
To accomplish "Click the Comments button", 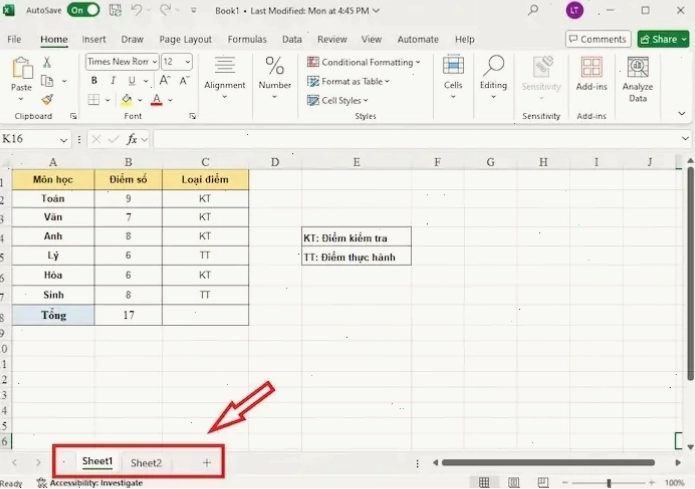I will pyautogui.click(x=598, y=39).
